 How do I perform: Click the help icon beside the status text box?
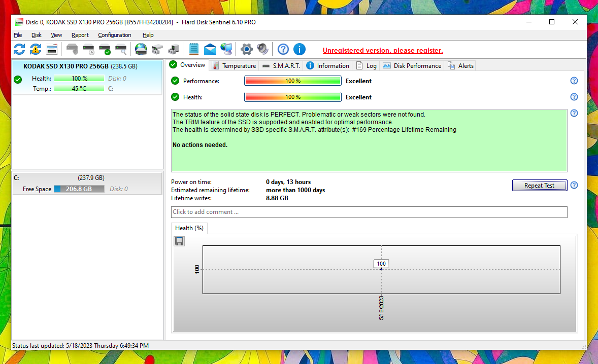(x=574, y=113)
